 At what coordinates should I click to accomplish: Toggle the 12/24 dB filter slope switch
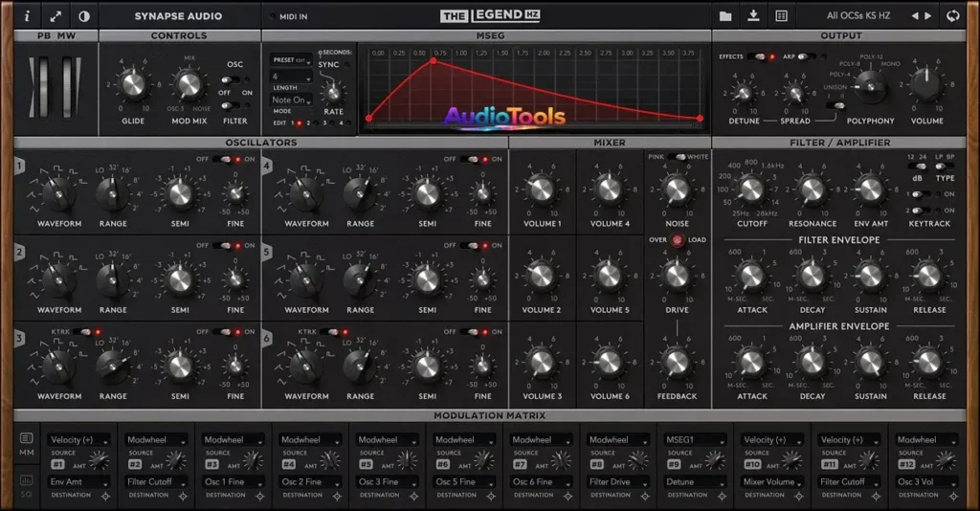918,167
